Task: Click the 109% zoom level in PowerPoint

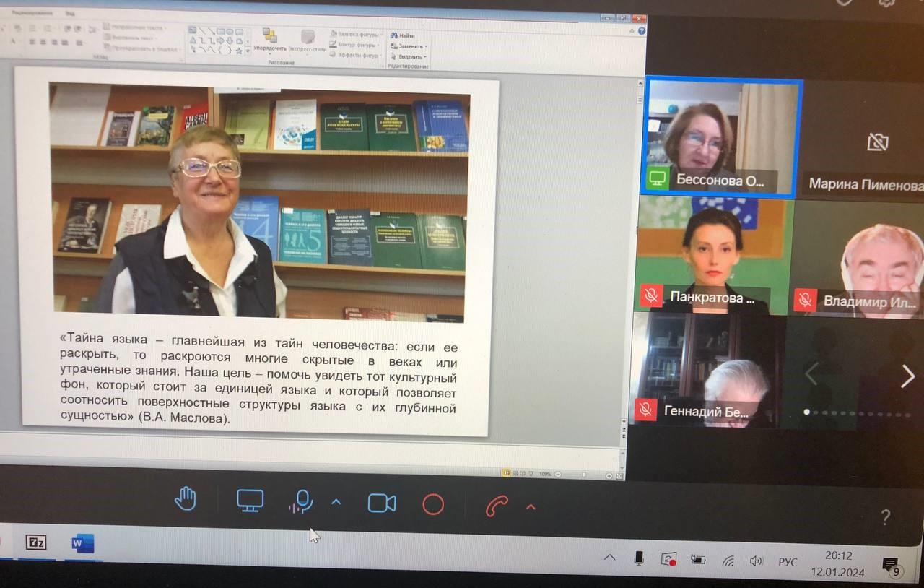Action: pyautogui.click(x=545, y=475)
